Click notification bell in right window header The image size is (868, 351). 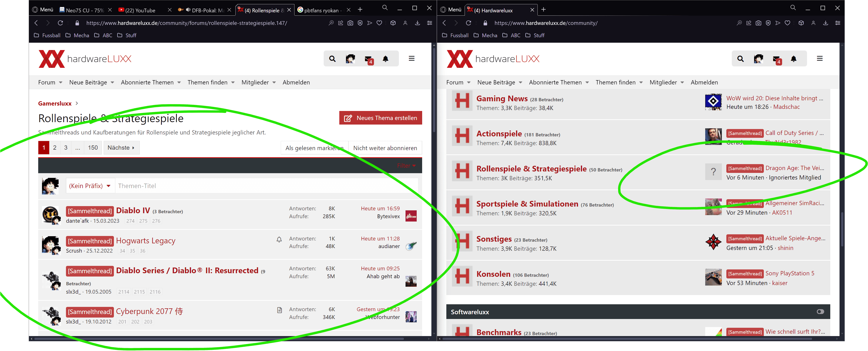(x=793, y=59)
